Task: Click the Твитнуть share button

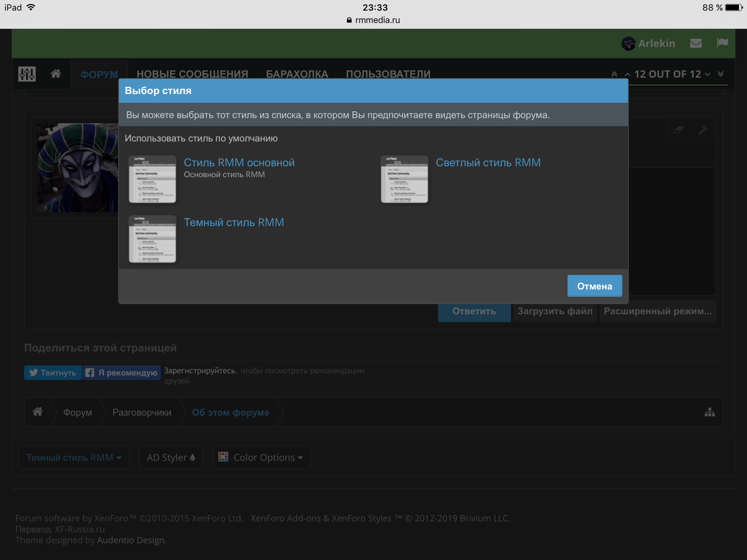Action: pos(53,373)
